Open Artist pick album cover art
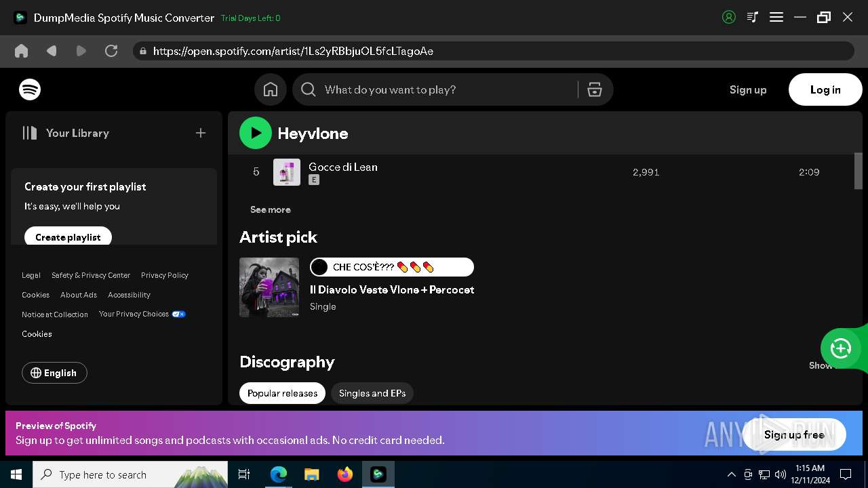This screenshot has height=488, width=868. (269, 287)
